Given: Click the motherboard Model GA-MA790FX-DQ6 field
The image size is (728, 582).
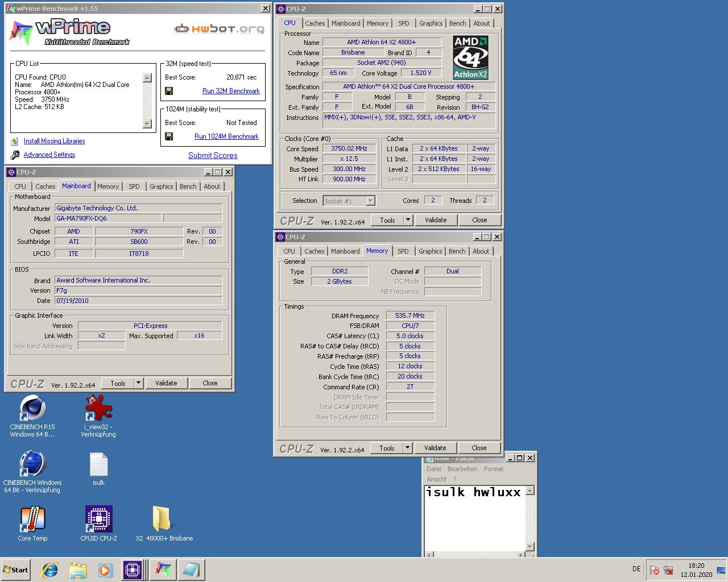Looking at the screenshot, I should (x=108, y=218).
